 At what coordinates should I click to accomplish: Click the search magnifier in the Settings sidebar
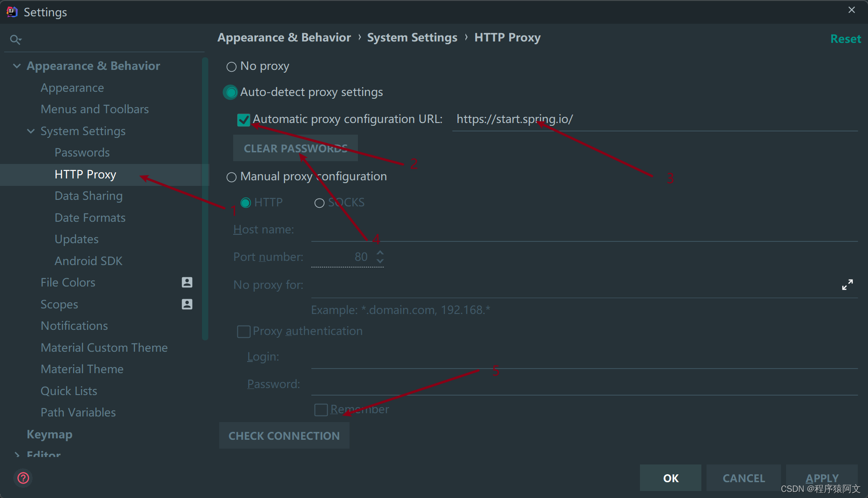15,40
